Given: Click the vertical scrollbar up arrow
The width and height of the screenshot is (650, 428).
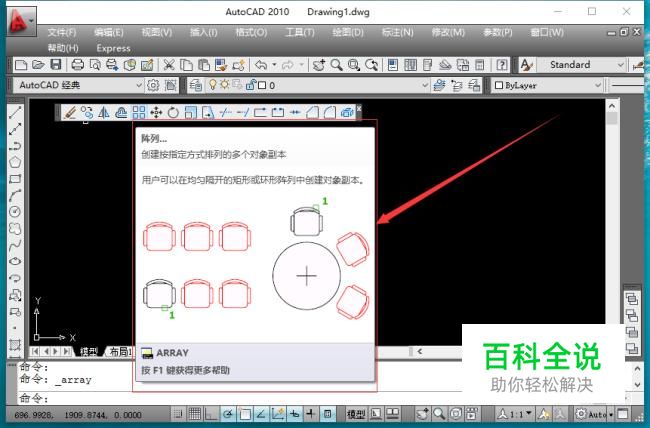Looking at the screenshot, I should coord(612,106).
